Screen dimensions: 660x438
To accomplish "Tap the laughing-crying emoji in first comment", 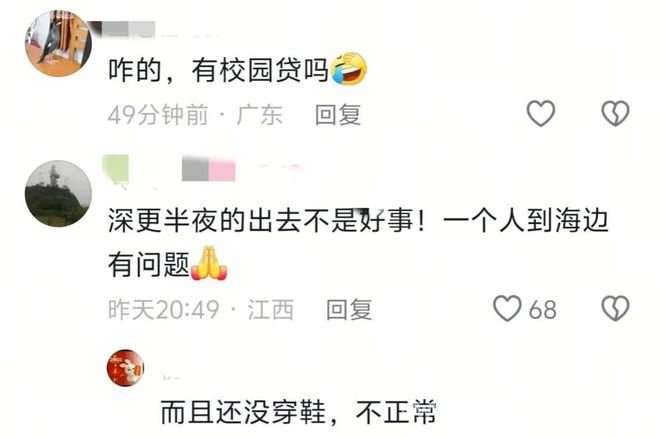I will pos(349,69).
